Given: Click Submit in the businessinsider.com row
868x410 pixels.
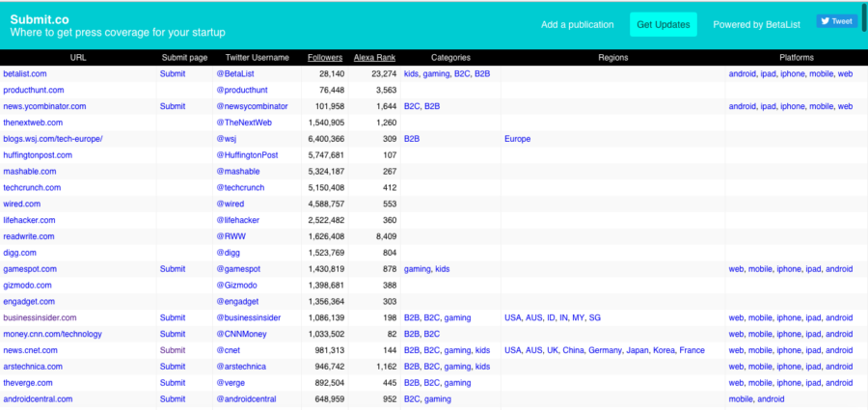Looking at the screenshot, I should coord(173,317).
